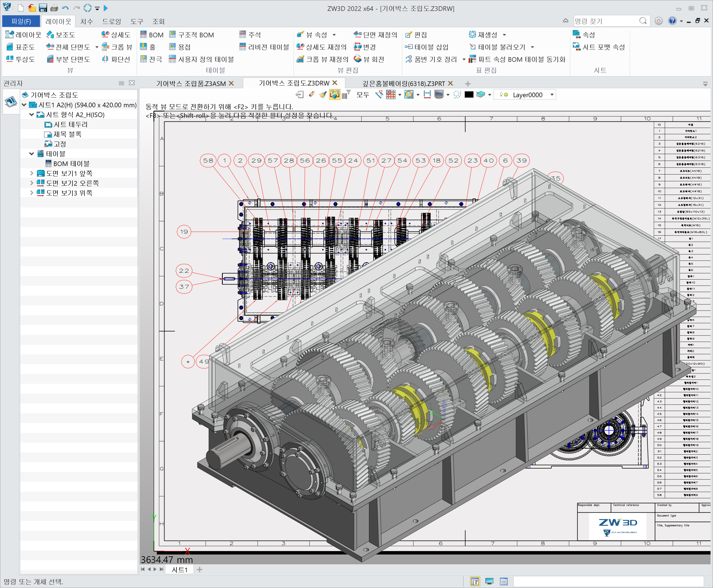Toggle the dotted circle icon in view toolbar
Image resolution: width=713 pixels, height=588 pixels.
[457, 95]
